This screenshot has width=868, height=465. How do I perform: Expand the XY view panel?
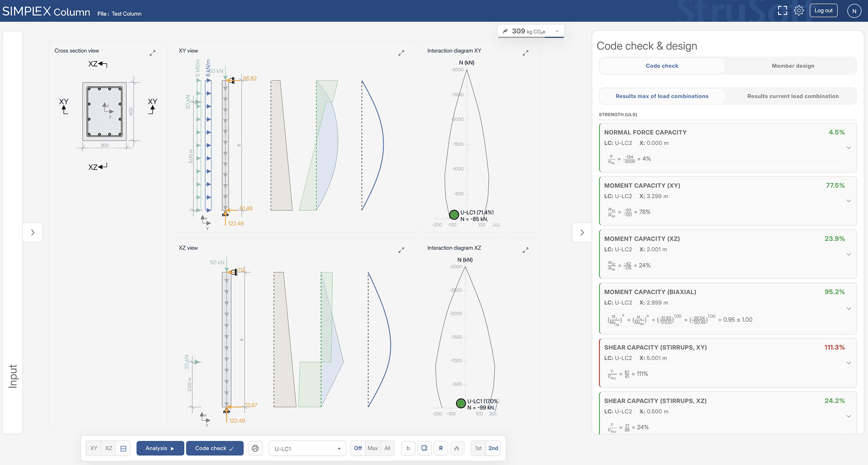(x=401, y=53)
